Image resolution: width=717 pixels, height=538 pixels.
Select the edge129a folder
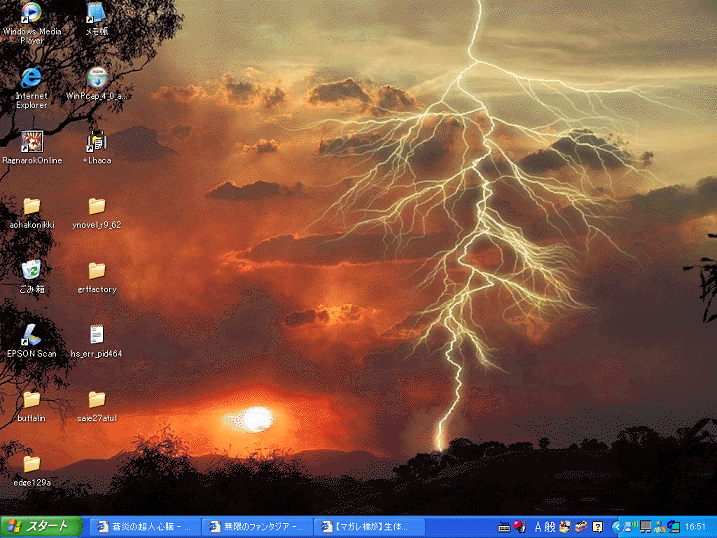coord(32,470)
